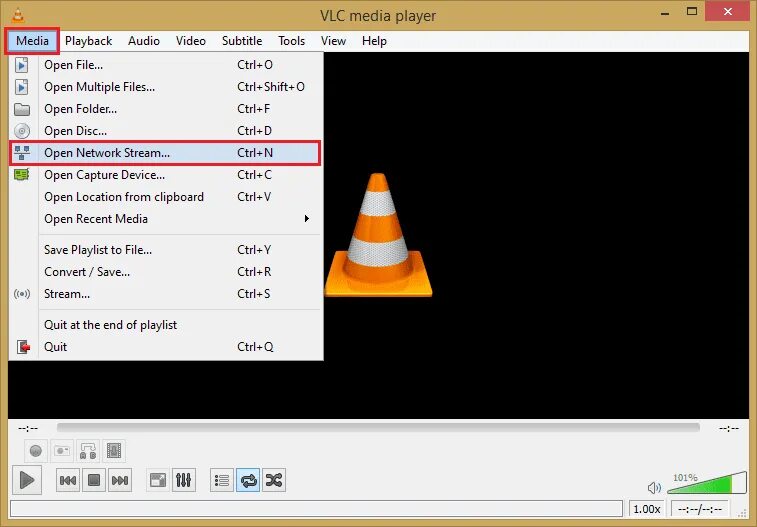Click the seek progress bar

tap(378, 428)
